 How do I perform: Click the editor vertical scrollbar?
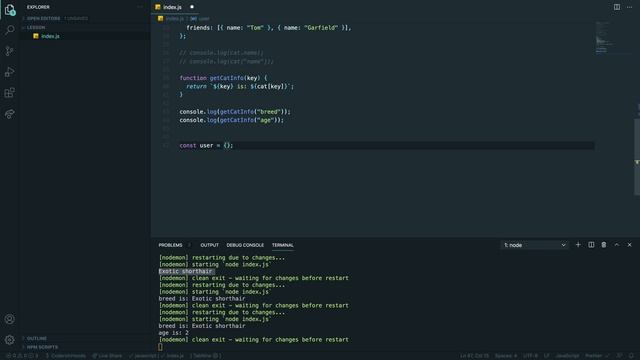[x=637, y=157]
